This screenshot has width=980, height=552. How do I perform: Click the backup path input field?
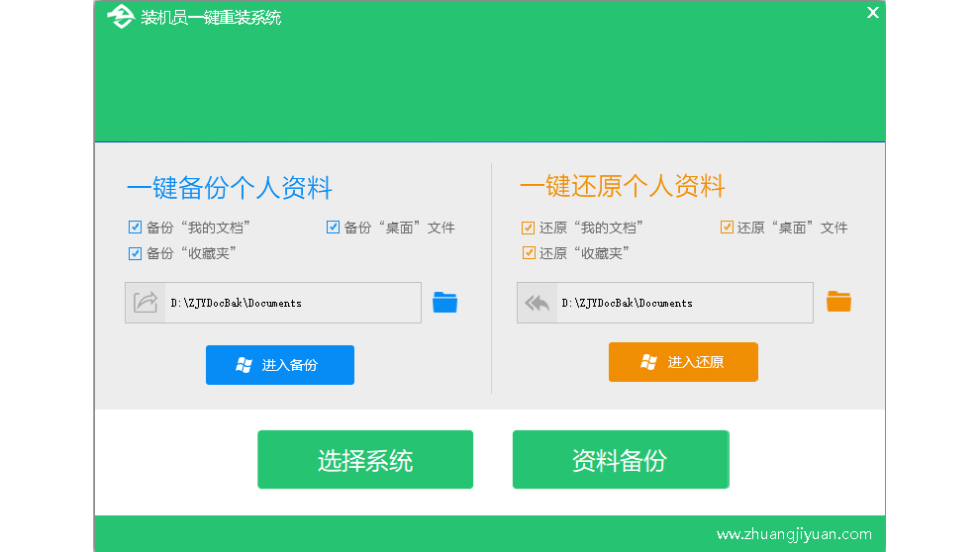coord(292,303)
